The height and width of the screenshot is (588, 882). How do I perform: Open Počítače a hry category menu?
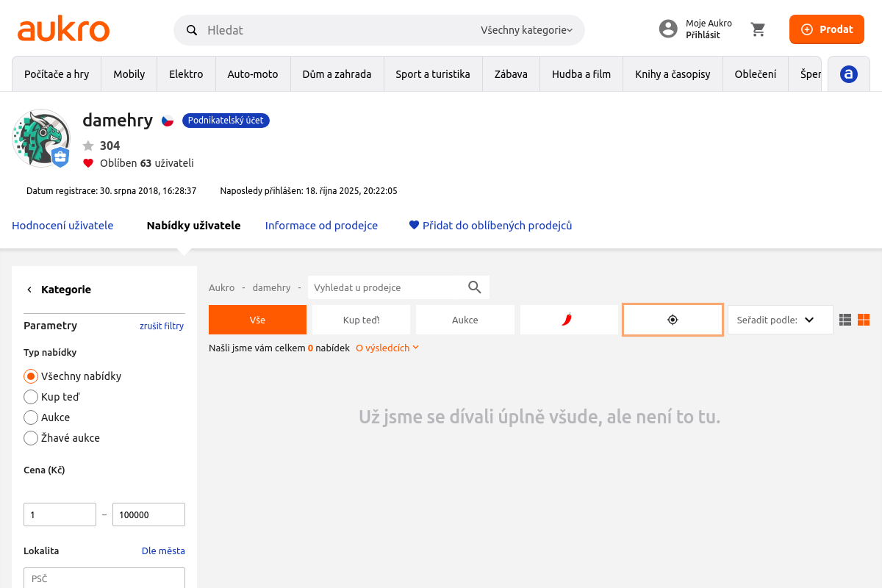[57, 74]
